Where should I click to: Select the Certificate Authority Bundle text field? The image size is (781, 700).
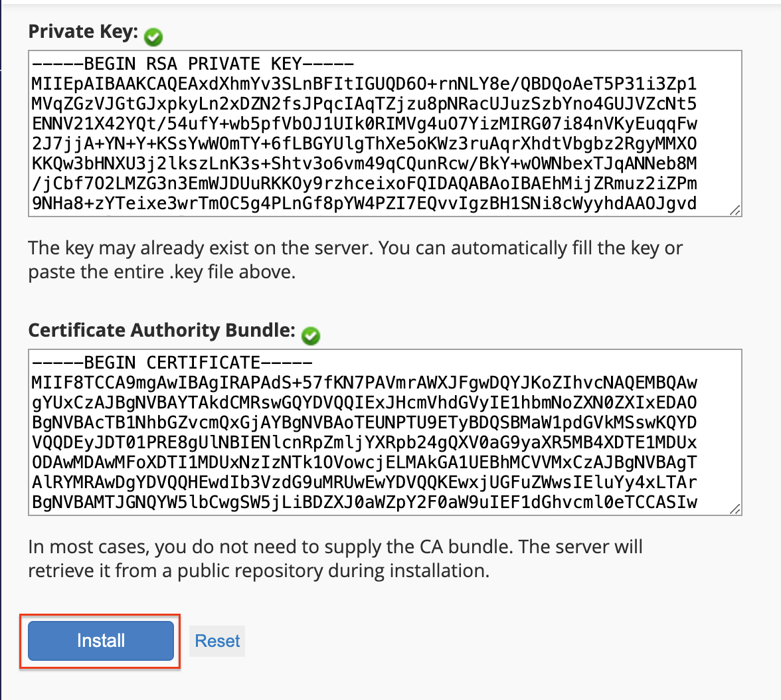tap(384, 432)
